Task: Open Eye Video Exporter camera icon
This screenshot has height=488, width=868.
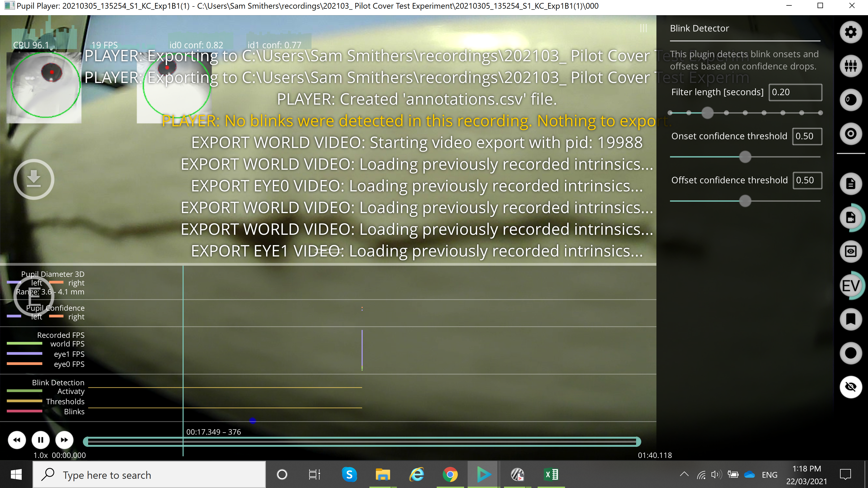Action: click(x=850, y=251)
